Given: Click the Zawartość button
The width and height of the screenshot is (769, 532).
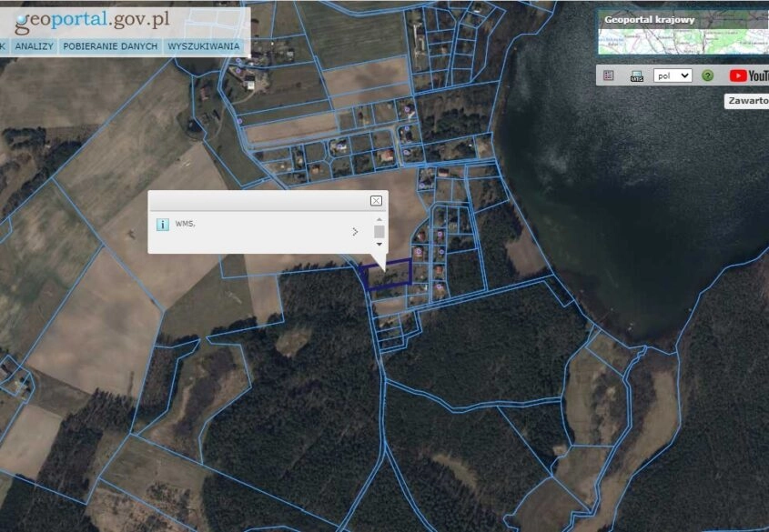Looking at the screenshot, I should pos(748,101).
